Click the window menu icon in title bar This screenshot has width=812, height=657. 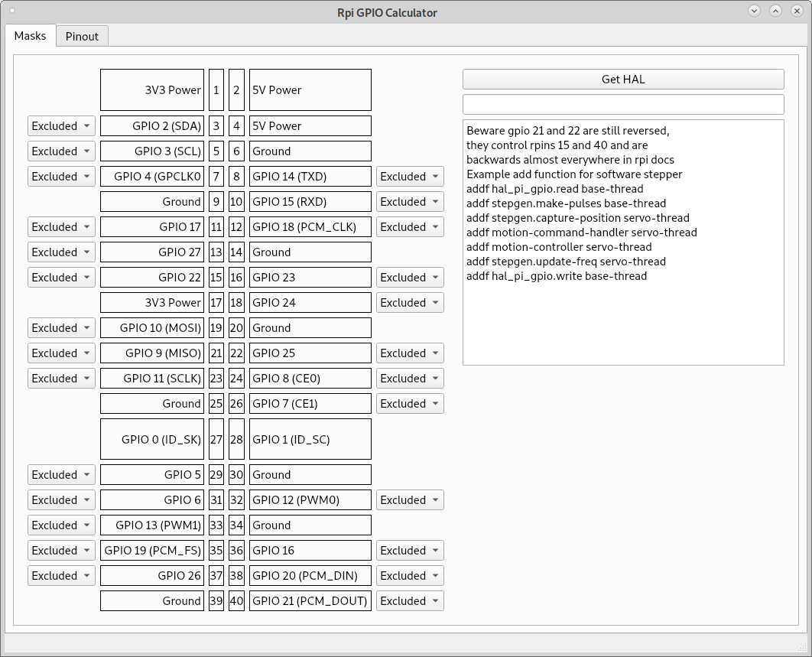click(12, 11)
